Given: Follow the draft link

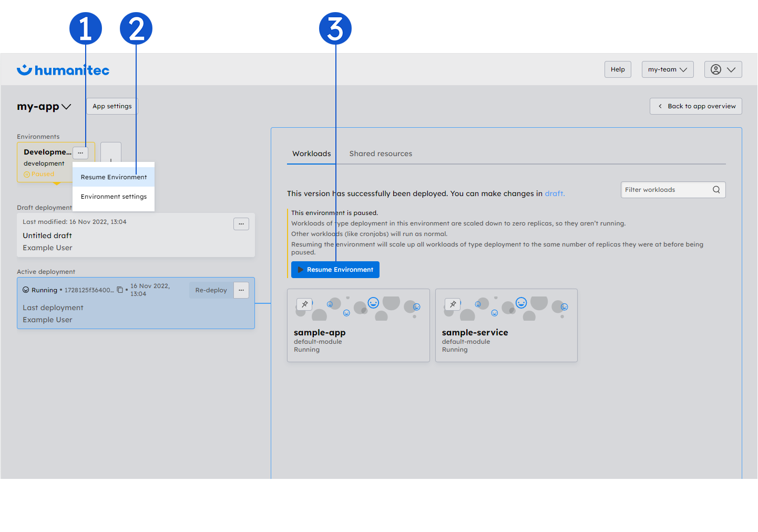Looking at the screenshot, I should tap(555, 193).
